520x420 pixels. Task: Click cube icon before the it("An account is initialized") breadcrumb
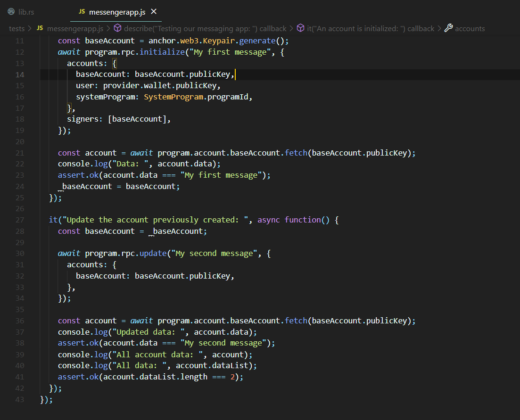300,28
